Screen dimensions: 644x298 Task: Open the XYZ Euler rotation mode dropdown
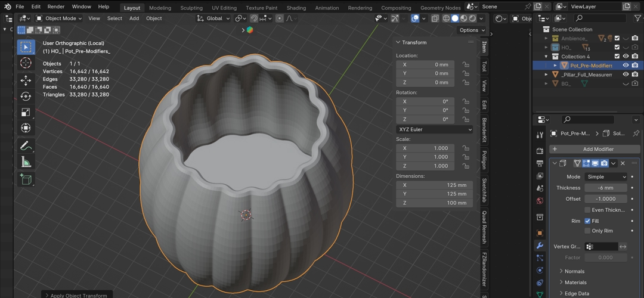[x=435, y=129]
